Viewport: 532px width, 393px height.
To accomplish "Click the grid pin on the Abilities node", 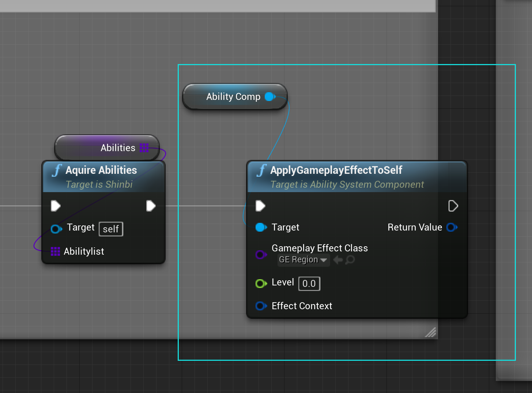I will pyautogui.click(x=144, y=148).
